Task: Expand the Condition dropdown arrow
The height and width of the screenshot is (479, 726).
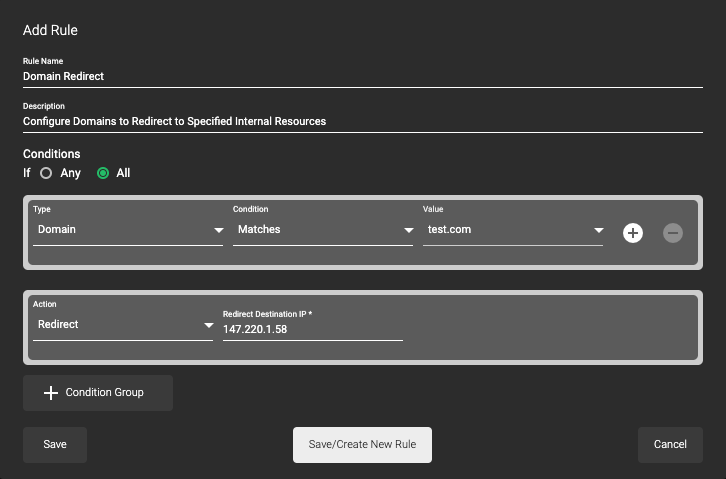Action: coord(408,231)
